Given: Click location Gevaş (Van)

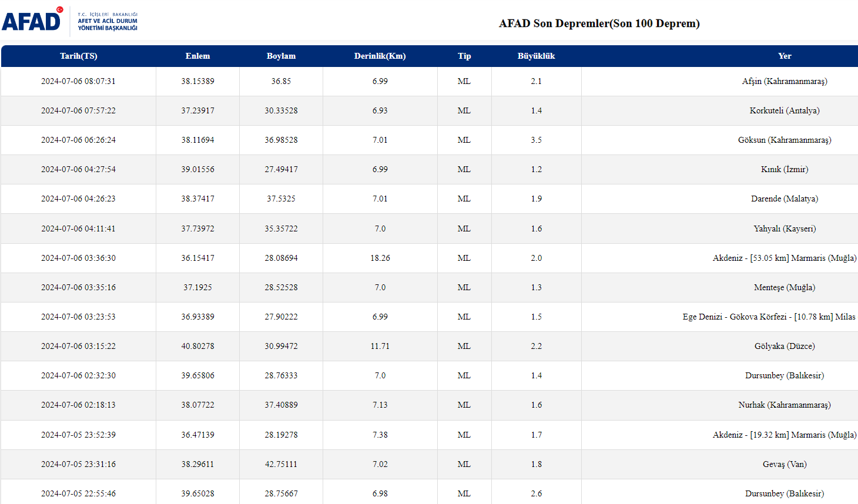Looking at the screenshot, I should click(x=785, y=464).
